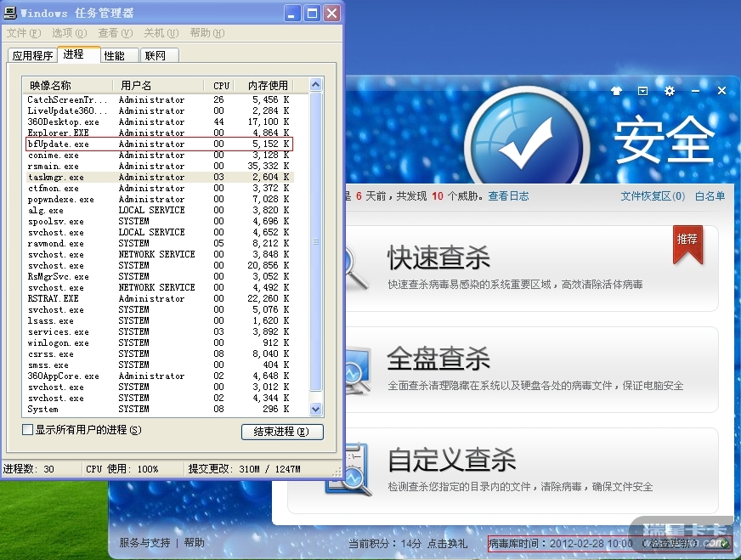Viewport: 741px width, 560px height.
Task: Open the 查看日志 link
Action: pyautogui.click(x=508, y=196)
